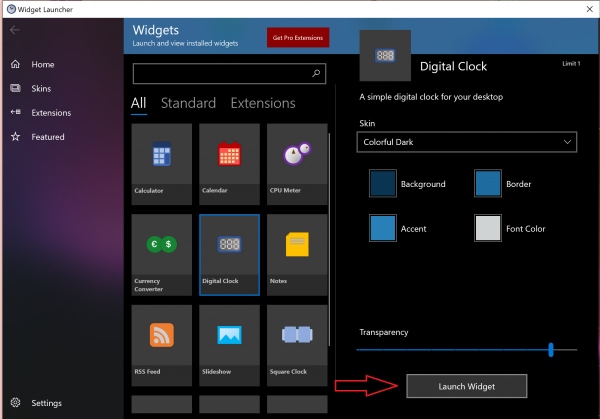Choose the CPU Meter widget tile
This screenshot has width=600, height=419.
pyautogui.click(x=297, y=164)
